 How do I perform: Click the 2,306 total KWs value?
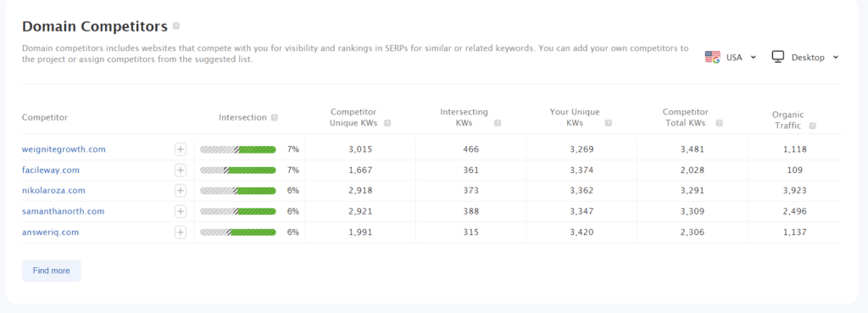[x=693, y=232]
